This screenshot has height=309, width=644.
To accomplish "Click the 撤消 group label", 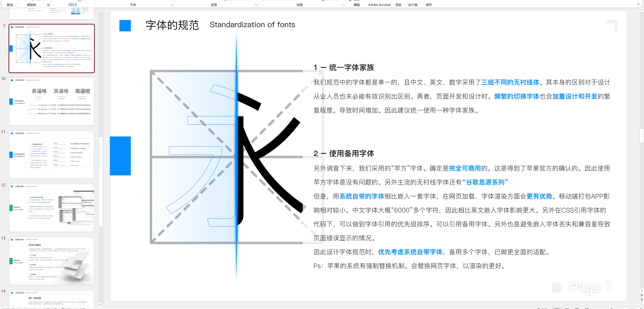I will pos(10,5).
